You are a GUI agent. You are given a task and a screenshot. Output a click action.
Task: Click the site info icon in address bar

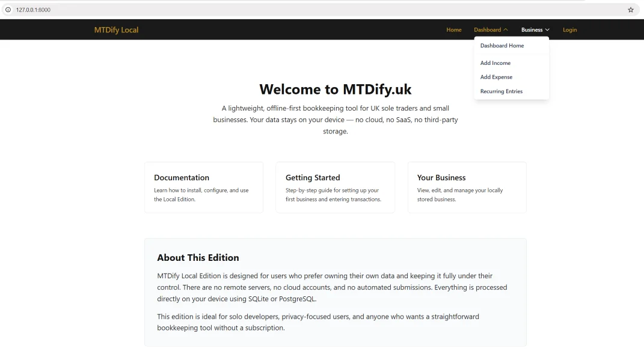(x=8, y=10)
